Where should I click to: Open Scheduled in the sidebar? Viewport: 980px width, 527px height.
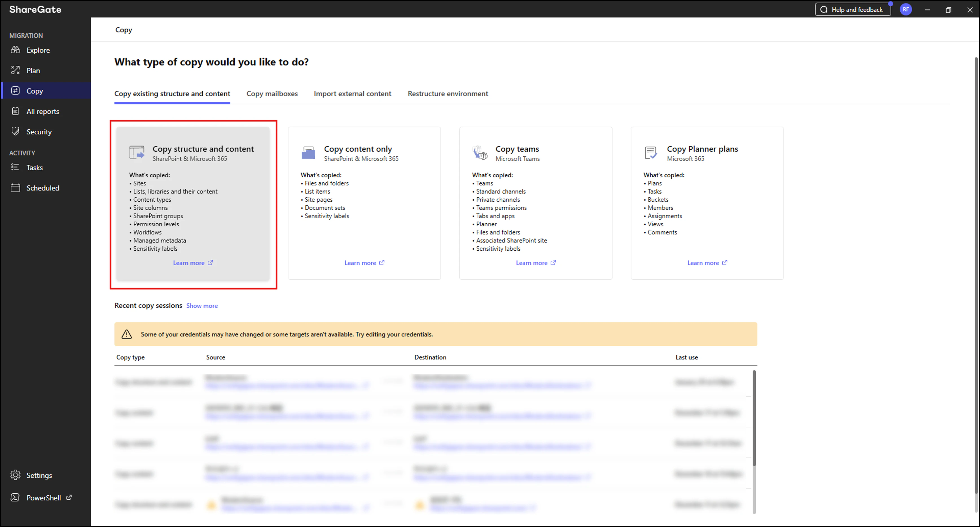tap(43, 188)
